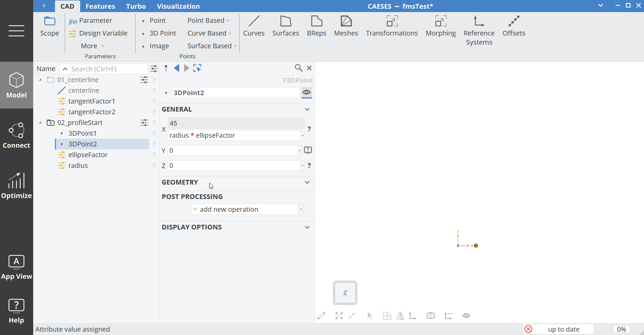Collapse the 01_centerline tree folder

40,80
